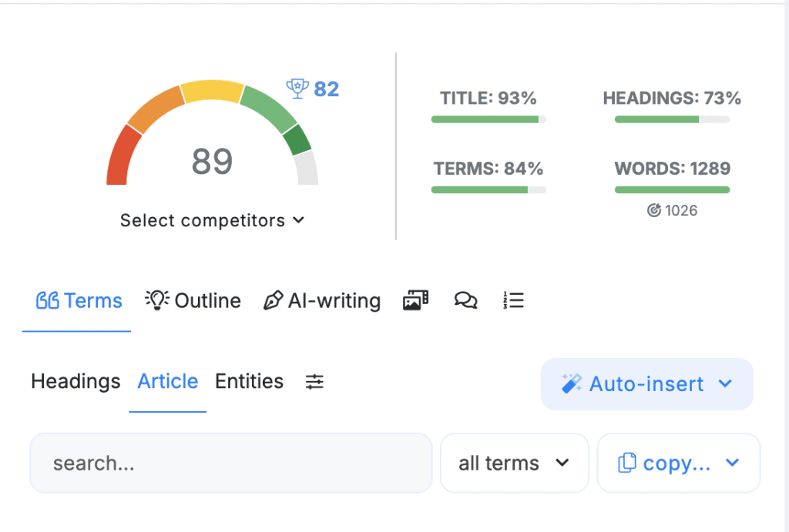The width and height of the screenshot is (789, 532).
Task: Click the magic wand Auto-insert icon
Action: tap(572, 383)
